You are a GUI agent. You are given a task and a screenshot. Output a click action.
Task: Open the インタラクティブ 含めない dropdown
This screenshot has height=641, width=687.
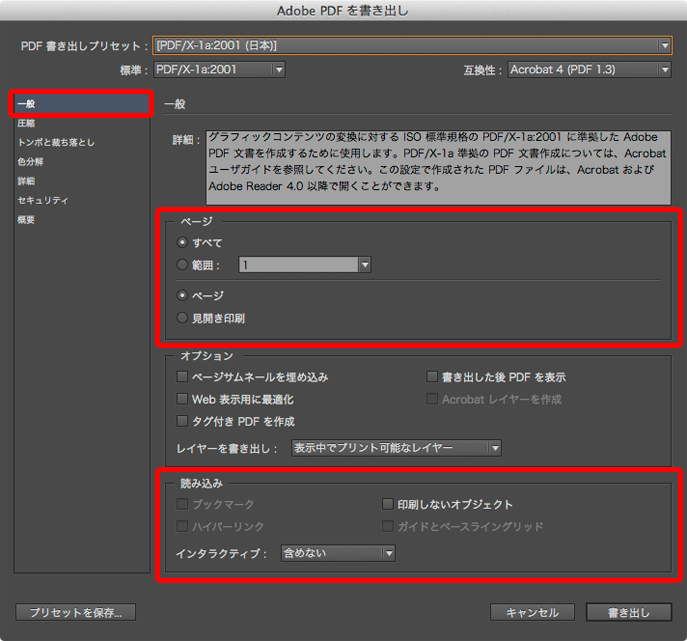pos(338,553)
